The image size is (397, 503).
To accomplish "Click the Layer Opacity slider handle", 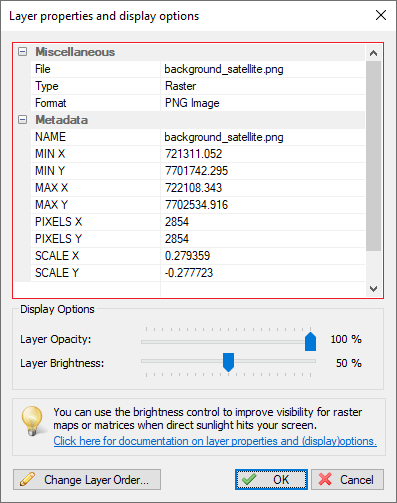I will (x=310, y=341).
